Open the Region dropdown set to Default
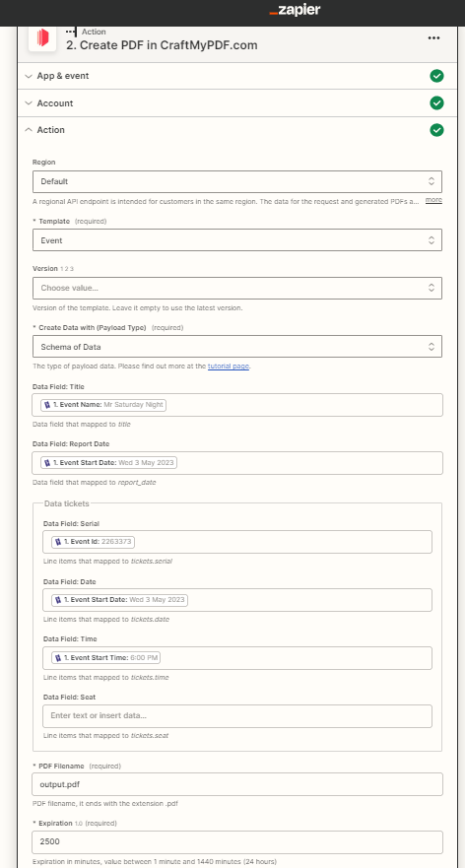 [x=236, y=181]
